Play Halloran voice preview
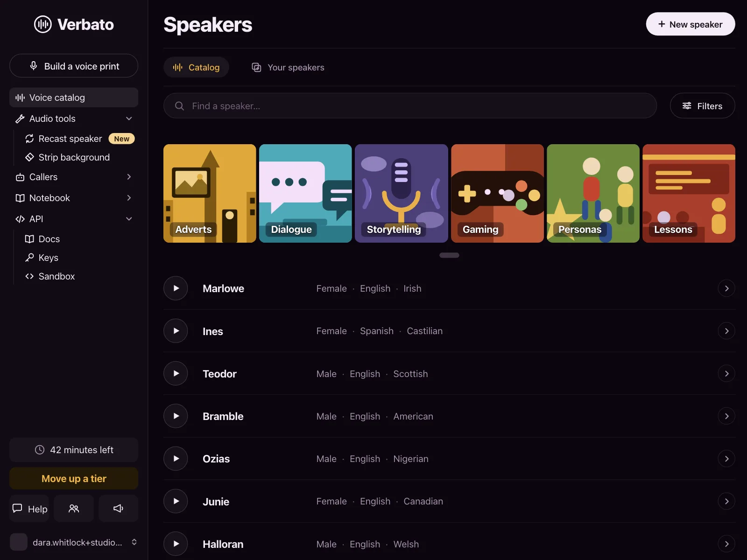 pyautogui.click(x=176, y=544)
